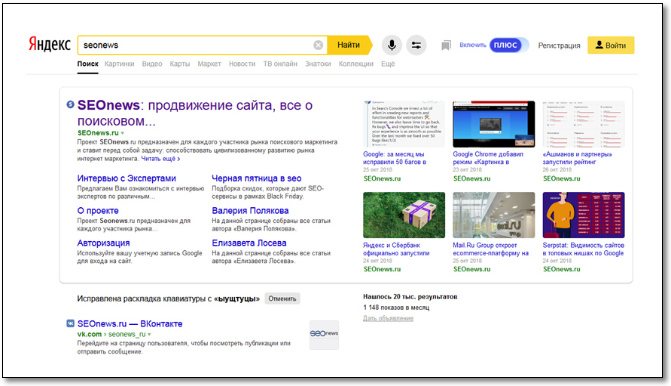Expand the Ещё menu
The image size is (671, 386).
pyautogui.click(x=388, y=64)
